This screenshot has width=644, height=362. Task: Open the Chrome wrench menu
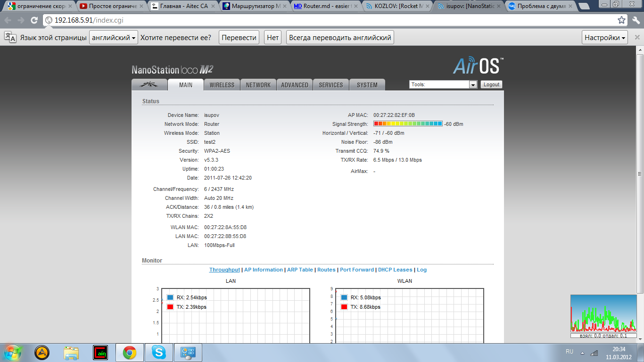point(636,20)
